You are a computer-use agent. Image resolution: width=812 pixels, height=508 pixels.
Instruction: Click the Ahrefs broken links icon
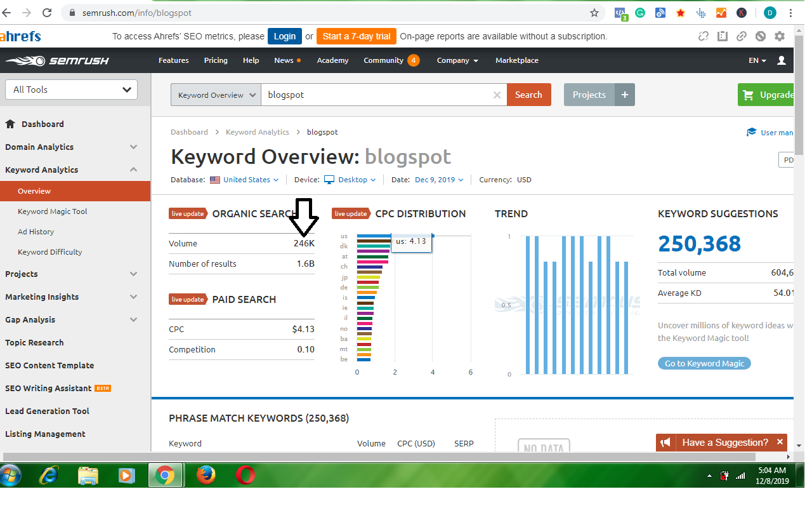pyautogui.click(x=704, y=36)
